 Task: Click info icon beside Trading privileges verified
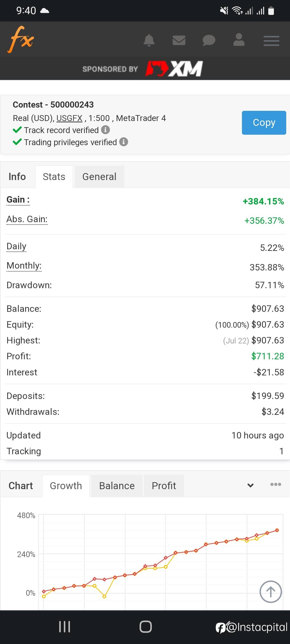124,142
